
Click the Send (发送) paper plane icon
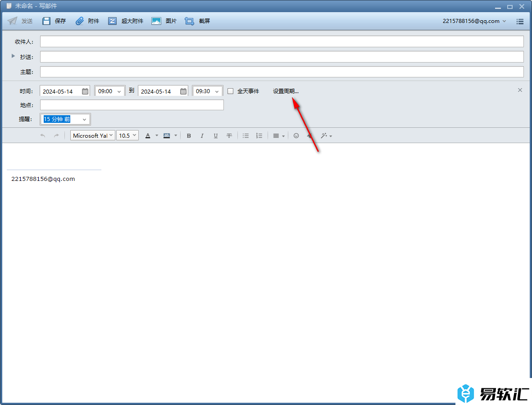coord(13,21)
